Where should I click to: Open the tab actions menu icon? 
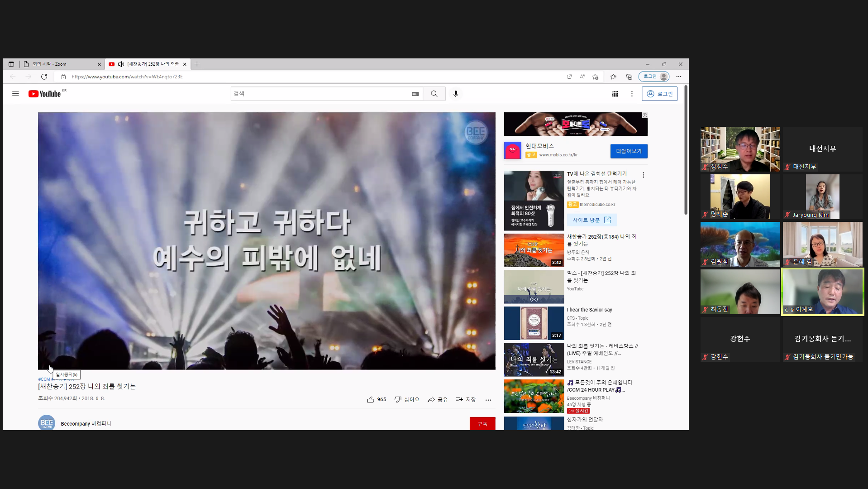[11, 64]
